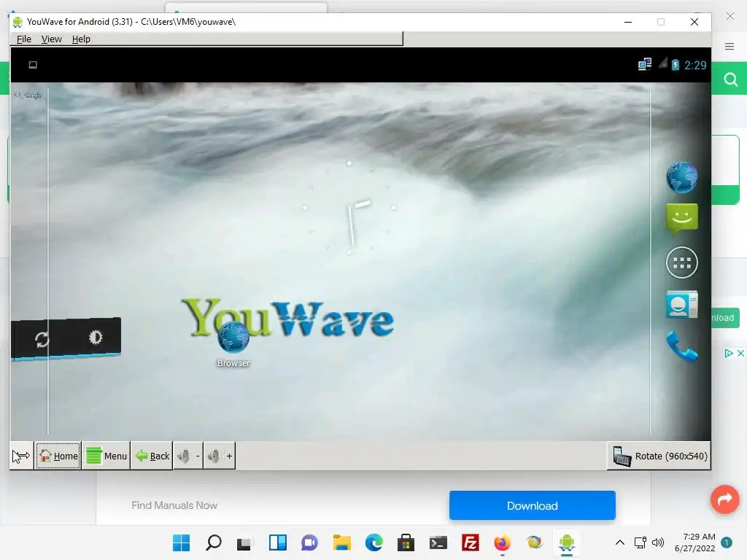
Task: Tap the network computers icon in status bar
Action: [x=645, y=64]
